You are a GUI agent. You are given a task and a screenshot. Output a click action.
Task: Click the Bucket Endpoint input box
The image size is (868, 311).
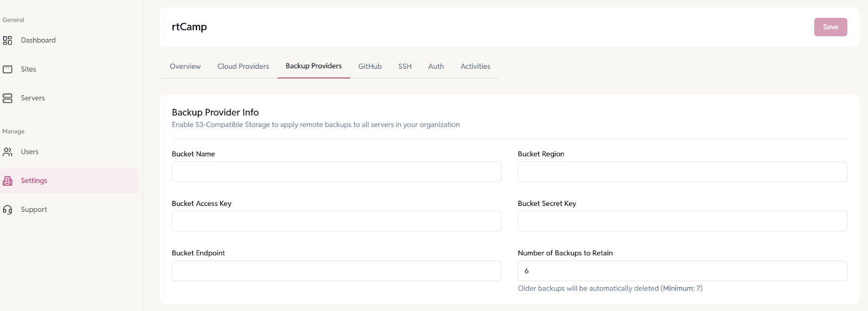[x=336, y=271]
